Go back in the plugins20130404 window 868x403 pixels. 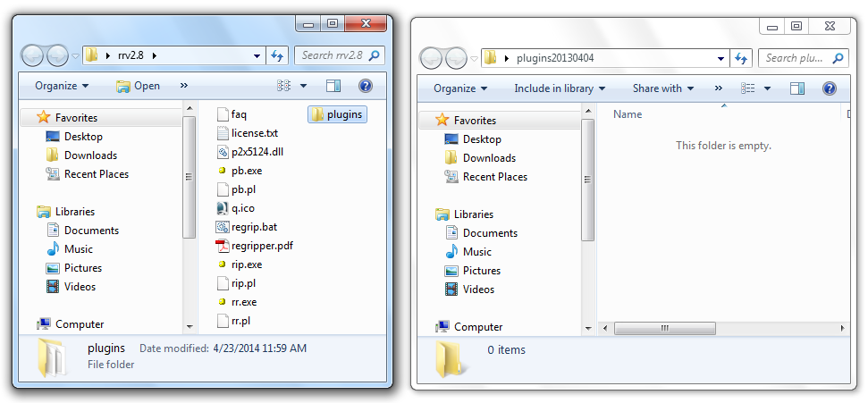click(431, 58)
